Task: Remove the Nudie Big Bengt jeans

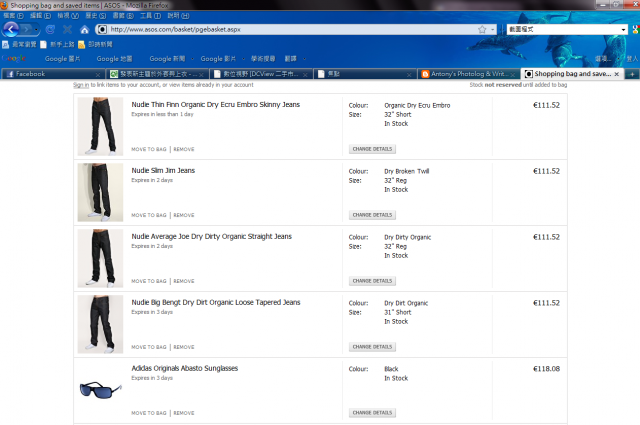Action: (184, 347)
